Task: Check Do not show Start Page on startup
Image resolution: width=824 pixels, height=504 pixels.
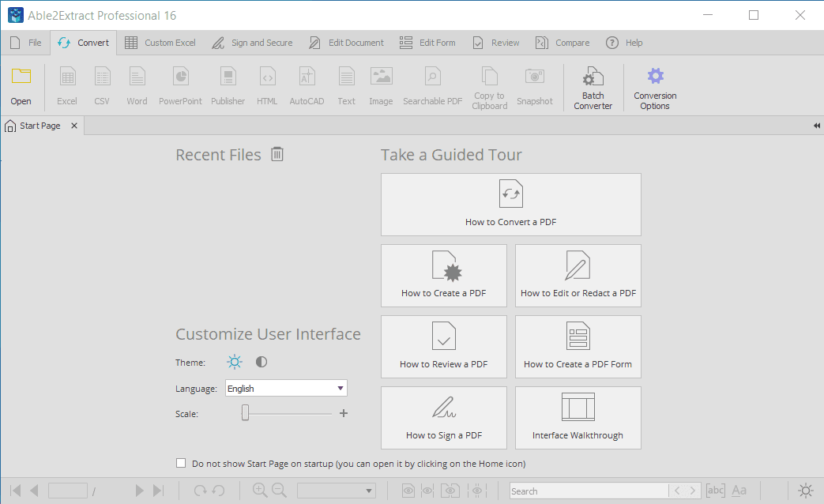Action: click(181, 463)
